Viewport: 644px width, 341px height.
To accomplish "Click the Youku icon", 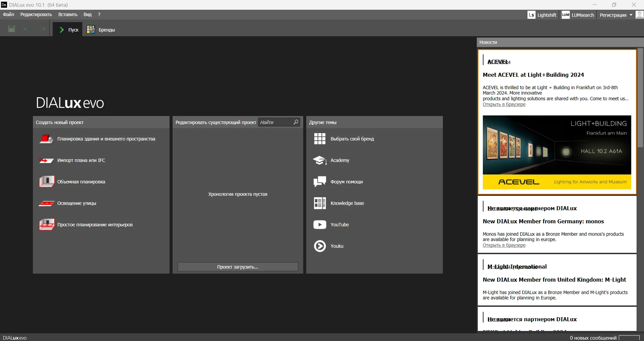I will 320,246.
